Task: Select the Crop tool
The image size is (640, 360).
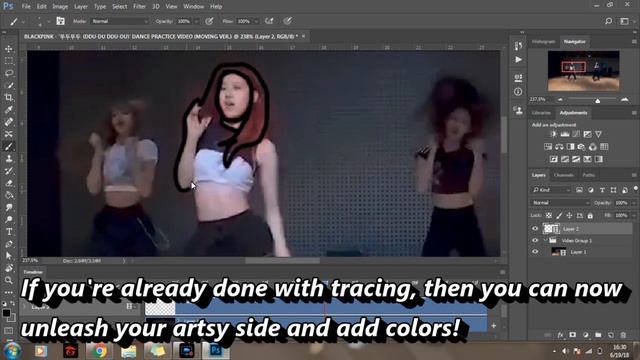Action: 9,98
